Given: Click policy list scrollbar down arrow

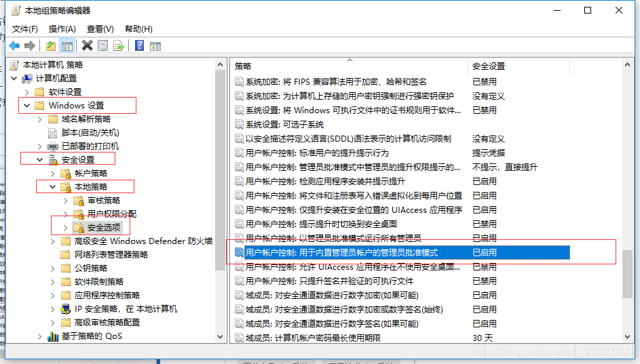Looking at the screenshot, I should click(x=627, y=337).
